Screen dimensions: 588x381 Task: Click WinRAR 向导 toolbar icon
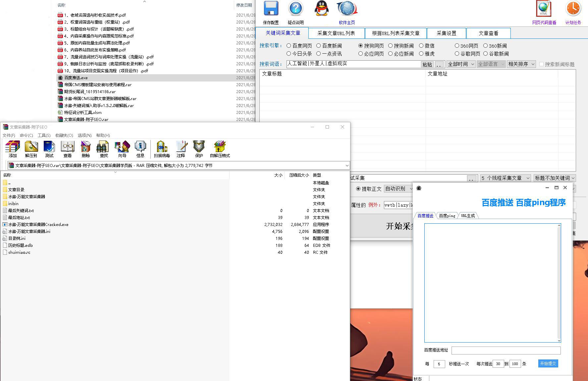click(x=122, y=147)
